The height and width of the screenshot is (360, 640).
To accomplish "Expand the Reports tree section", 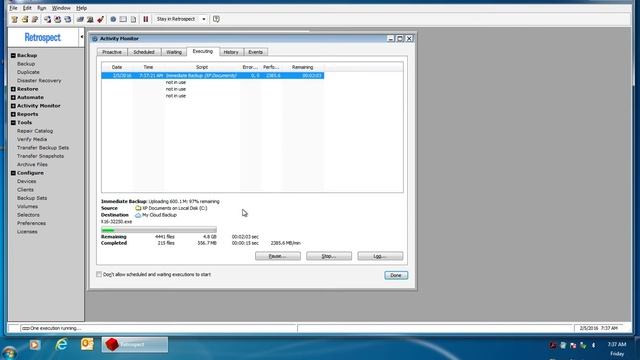I will point(13,114).
